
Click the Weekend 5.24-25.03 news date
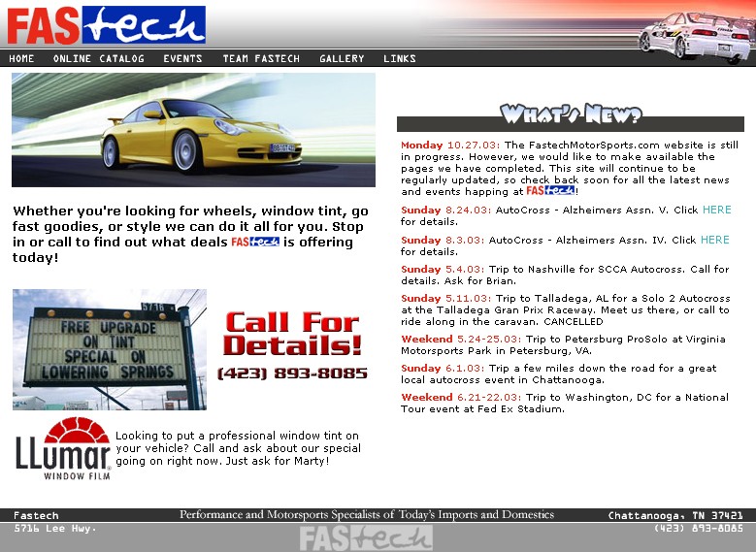click(x=461, y=339)
